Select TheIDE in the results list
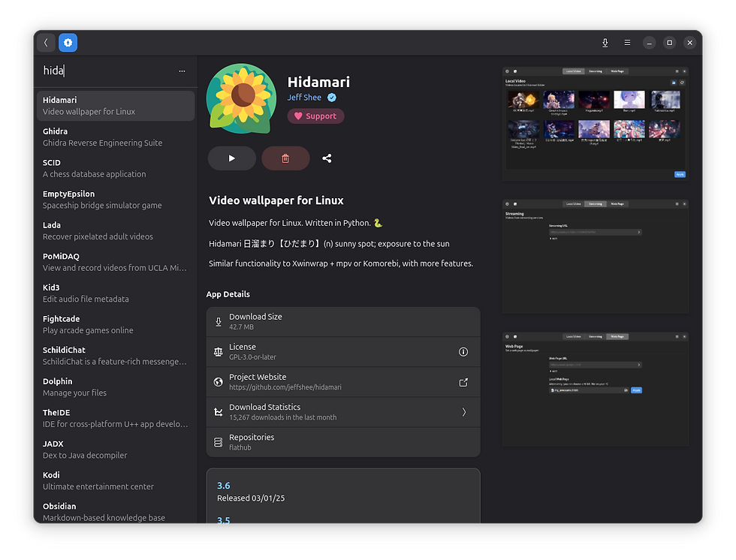736x560 pixels. click(116, 418)
